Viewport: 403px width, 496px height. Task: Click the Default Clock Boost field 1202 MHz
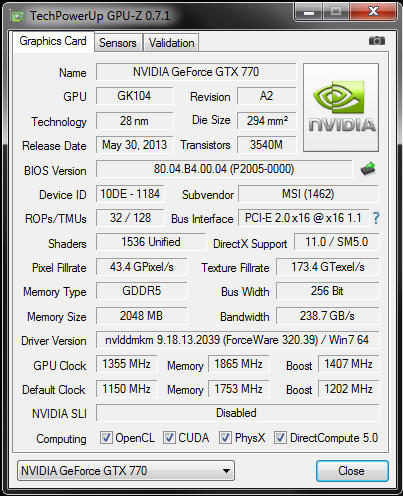[x=349, y=389]
